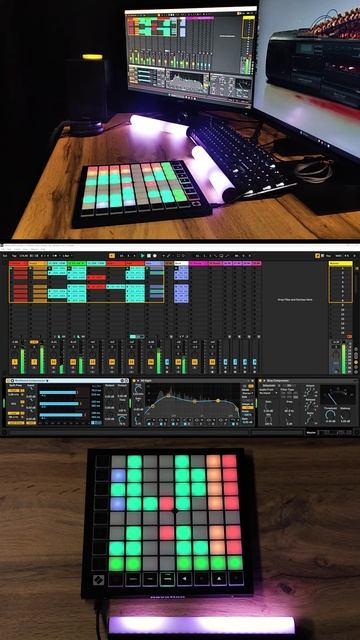This screenshot has width=360, height=640.
Task: Click the EQ Eight device title bar
Action: click(x=192, y=380)
